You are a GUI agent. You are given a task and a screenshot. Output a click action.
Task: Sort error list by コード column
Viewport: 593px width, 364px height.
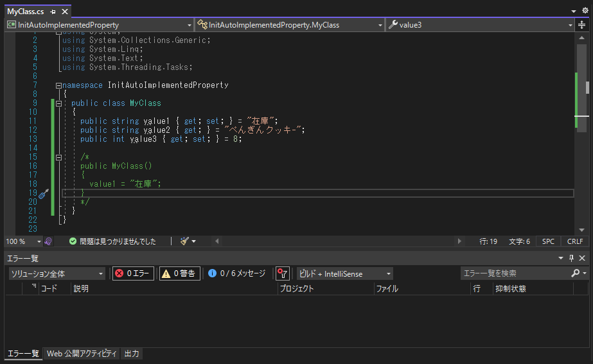pyautogui.click(x=49, y=289)
